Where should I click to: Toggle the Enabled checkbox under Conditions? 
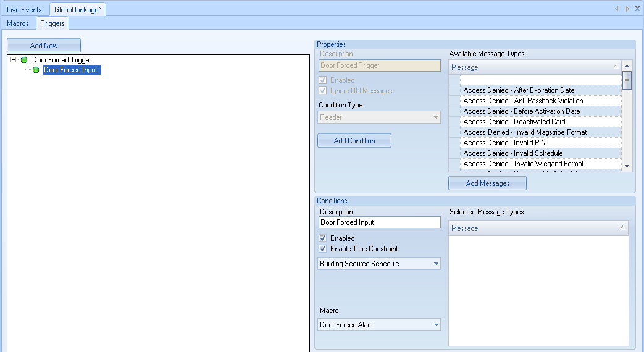[323, 238]
